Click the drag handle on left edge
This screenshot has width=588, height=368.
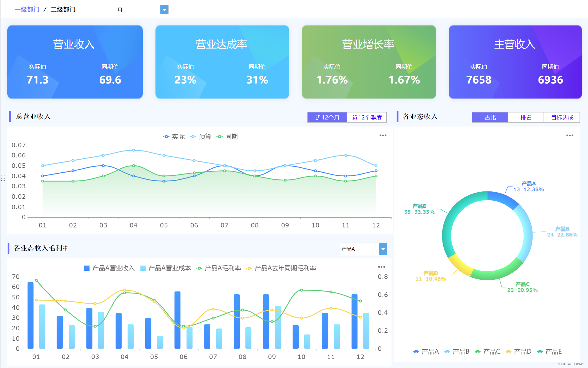click(3, 178)
